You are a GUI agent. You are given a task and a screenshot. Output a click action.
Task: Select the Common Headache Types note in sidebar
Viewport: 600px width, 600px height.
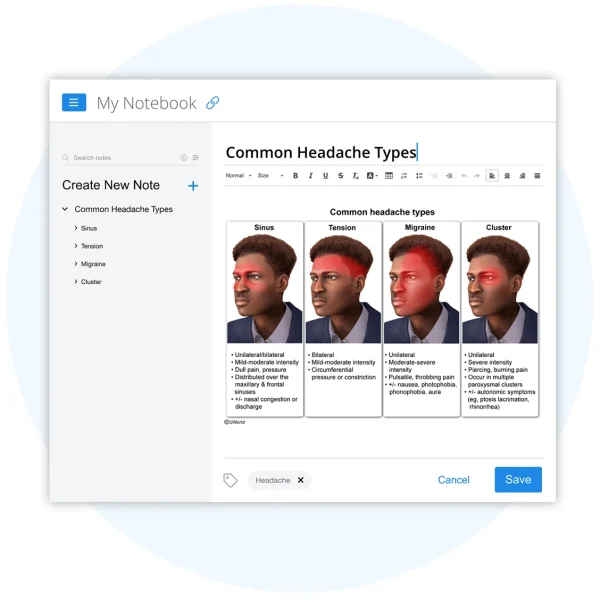click(124, 209)
